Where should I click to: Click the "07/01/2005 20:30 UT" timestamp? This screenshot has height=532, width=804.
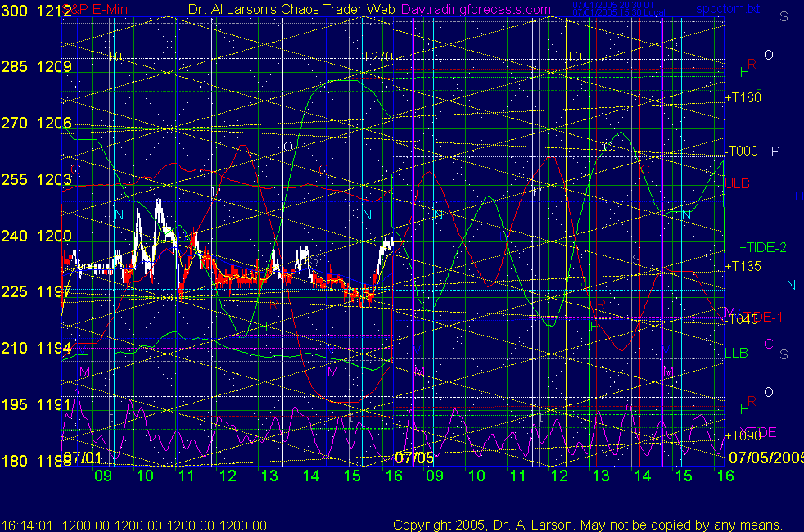613,5
